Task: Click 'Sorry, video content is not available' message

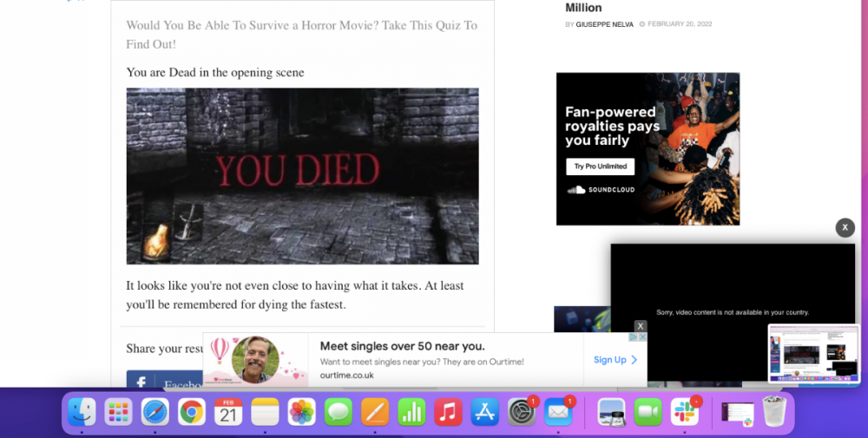Action: click(733, 312)
